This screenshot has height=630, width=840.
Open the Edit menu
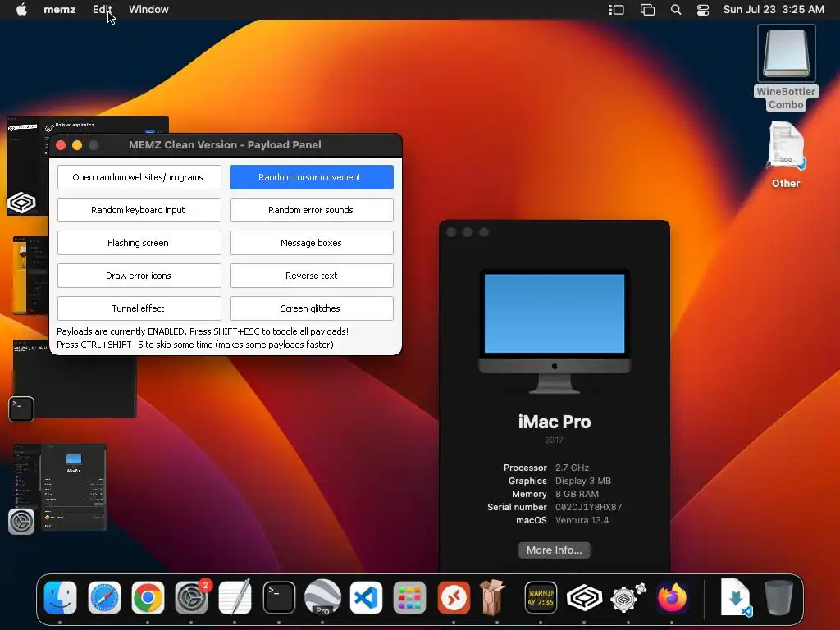pyautogui.click(x=102, y=10)
